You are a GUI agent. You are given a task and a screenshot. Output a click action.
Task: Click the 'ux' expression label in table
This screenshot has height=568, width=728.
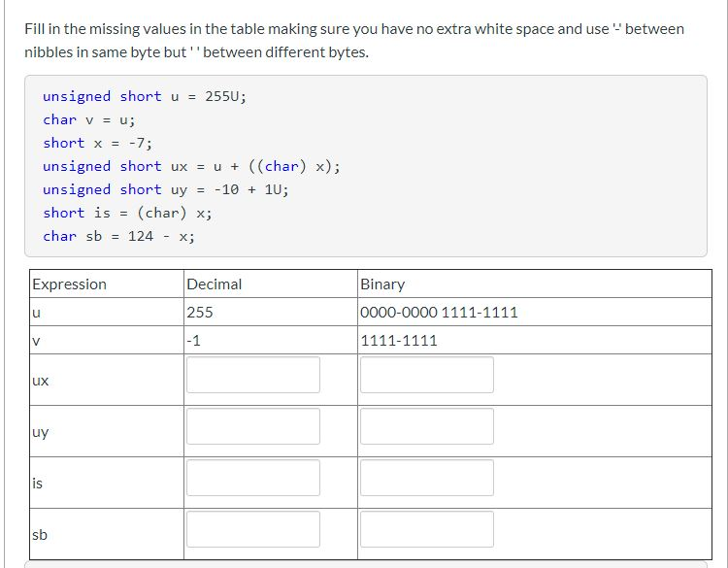41,381
